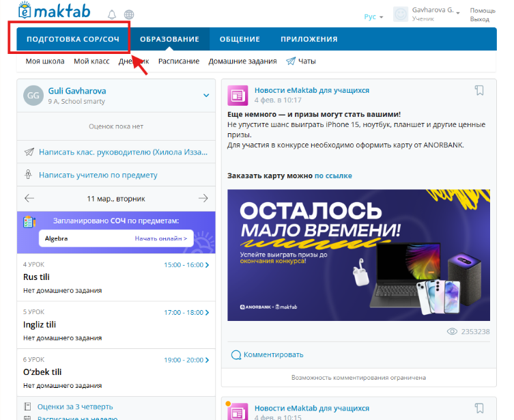Open the Подготовка СОР/СОЧ tab

pyautogui.click(x=73, y=40)
